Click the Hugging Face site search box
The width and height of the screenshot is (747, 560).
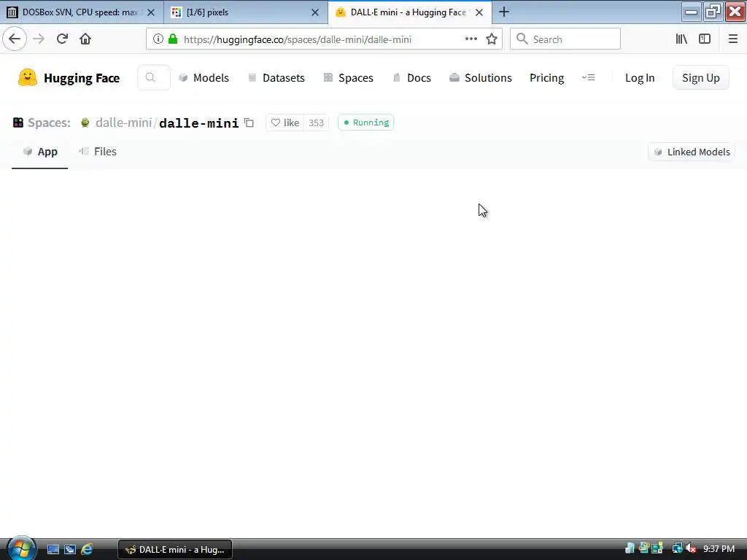pyautogui.click(x=154, y=77)
